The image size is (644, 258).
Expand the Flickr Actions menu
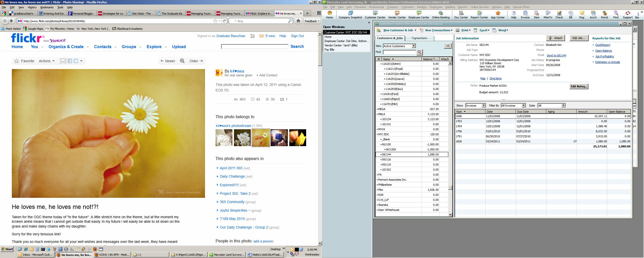pos(47,61)
